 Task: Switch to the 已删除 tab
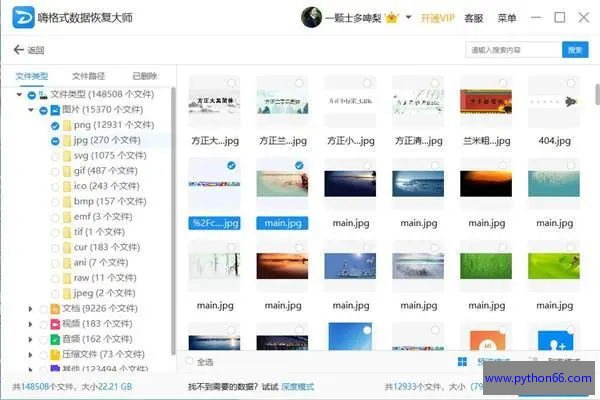pyautogui.click(x=145, y=76)
